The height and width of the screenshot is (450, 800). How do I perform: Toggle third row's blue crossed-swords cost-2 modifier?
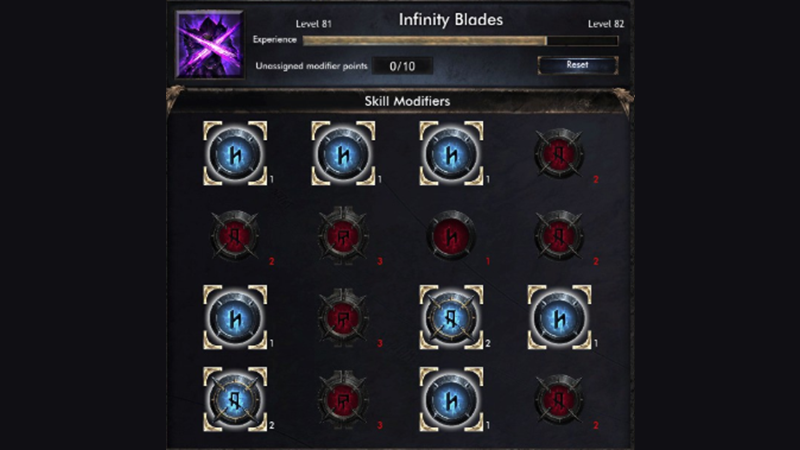click(452, 317)
